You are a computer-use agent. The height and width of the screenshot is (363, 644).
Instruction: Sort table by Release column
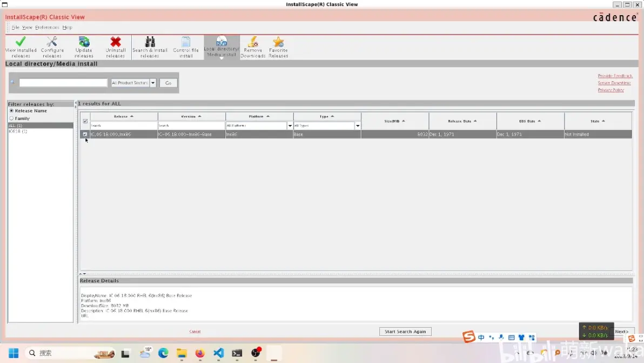tap(124, 116)
